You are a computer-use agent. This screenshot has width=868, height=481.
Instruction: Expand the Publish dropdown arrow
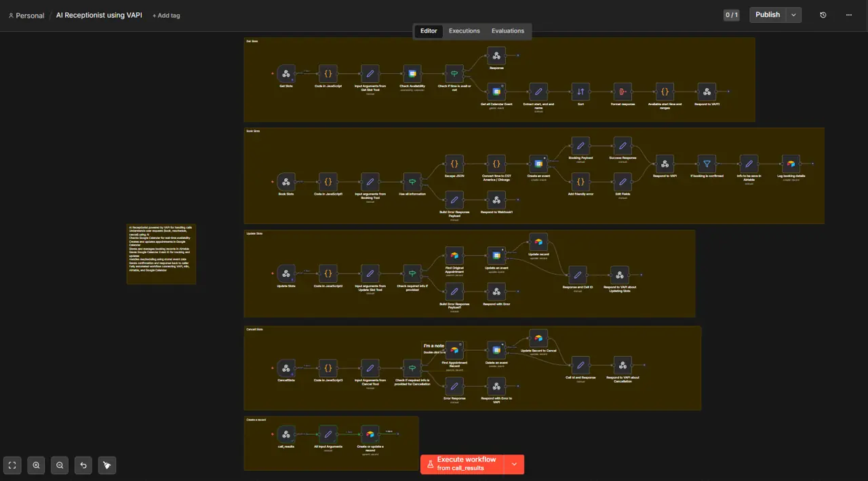793,15
